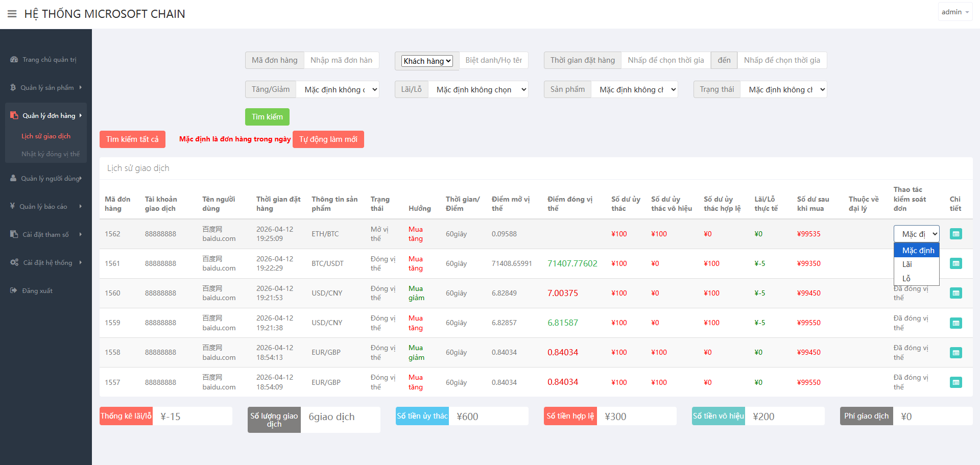980x465 pixels.
Task: Click the Tìm kiếm tất cả button
Action: [132, 139]
